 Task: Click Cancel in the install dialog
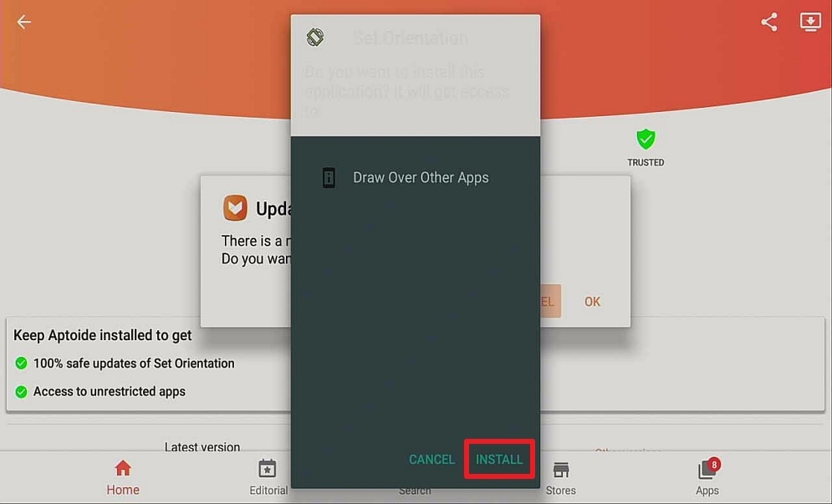pos(431,459)
